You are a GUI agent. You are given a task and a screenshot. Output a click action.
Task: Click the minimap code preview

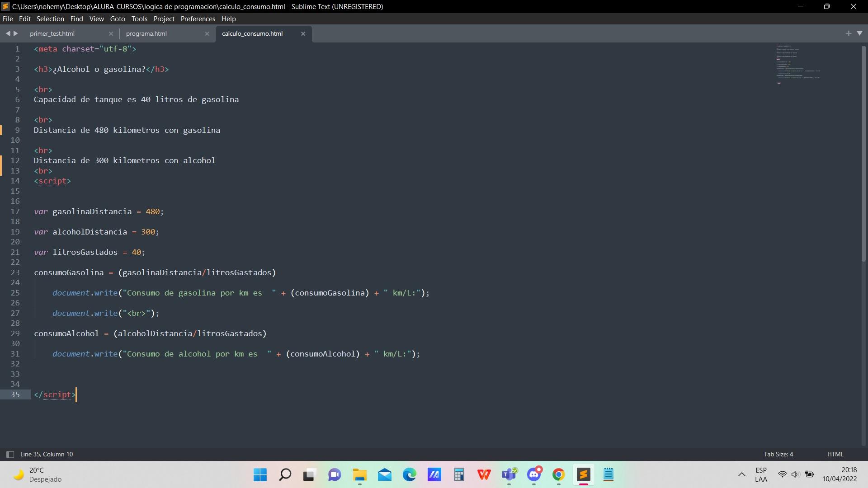coord(798,64)
